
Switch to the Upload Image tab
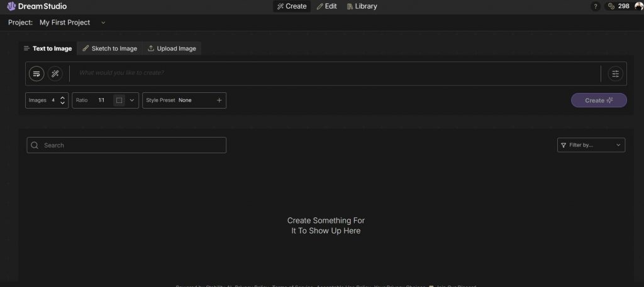[172, 48]
